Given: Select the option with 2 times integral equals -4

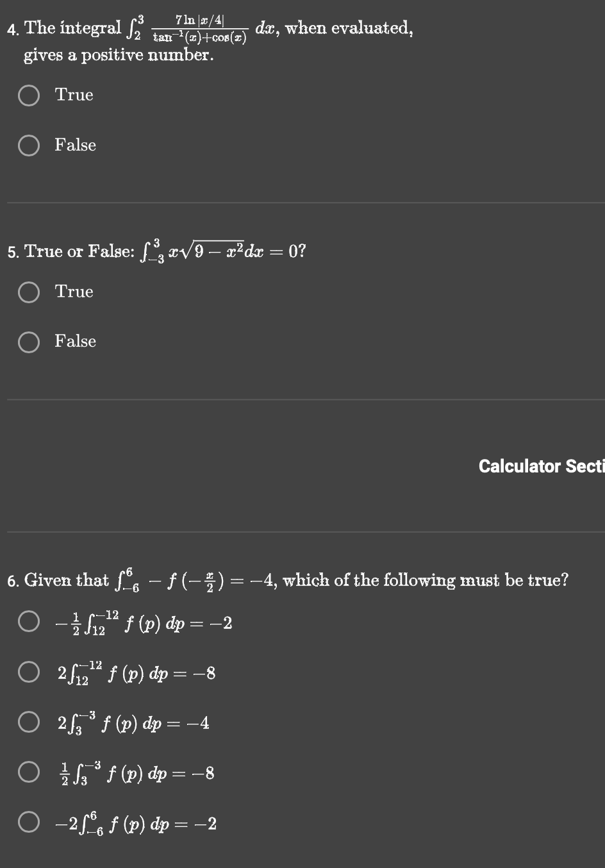Looking at the screenshot, I should tap(28, 722).
